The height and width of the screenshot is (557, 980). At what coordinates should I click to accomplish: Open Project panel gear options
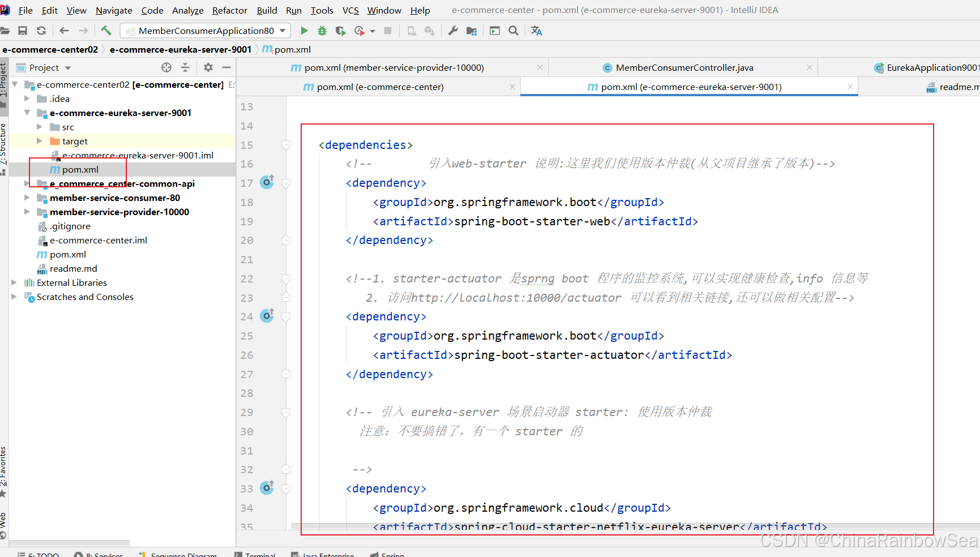pyautogui.click(x=208, y=67)
